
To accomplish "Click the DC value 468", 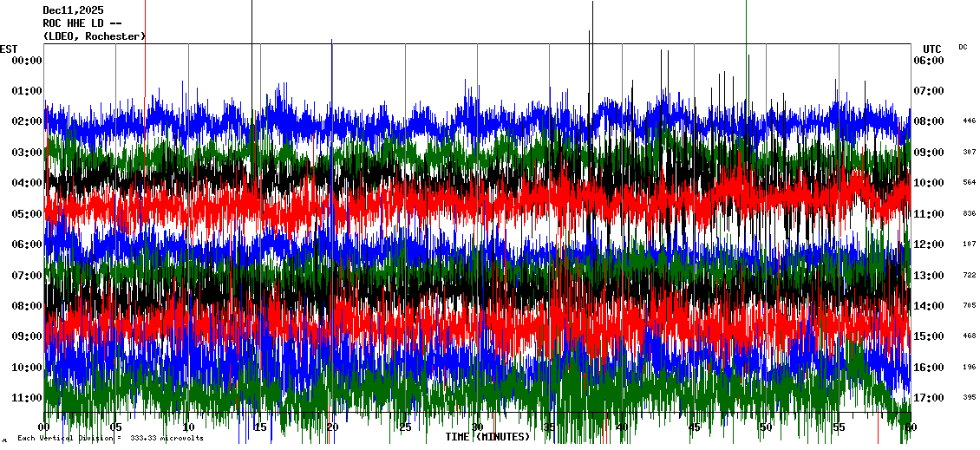I will coord(970,336).
